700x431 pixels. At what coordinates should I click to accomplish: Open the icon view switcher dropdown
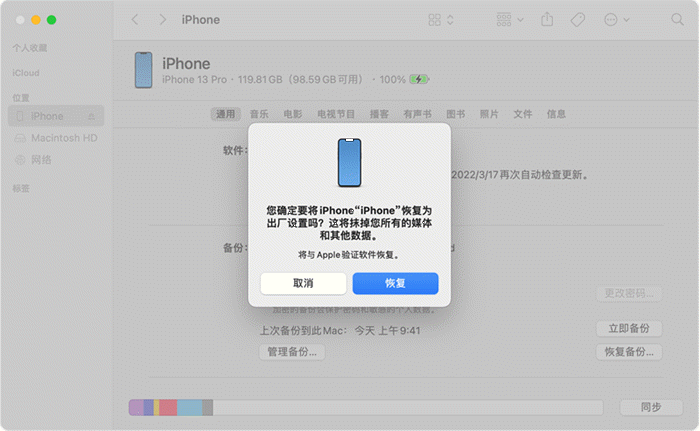click(440, 20)
